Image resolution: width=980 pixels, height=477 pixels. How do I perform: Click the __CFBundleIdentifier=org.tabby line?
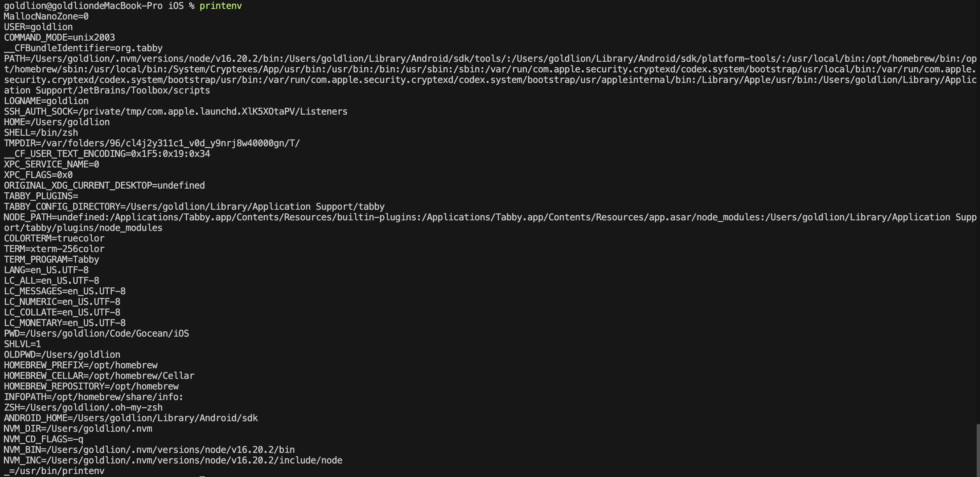click(83, 48)
